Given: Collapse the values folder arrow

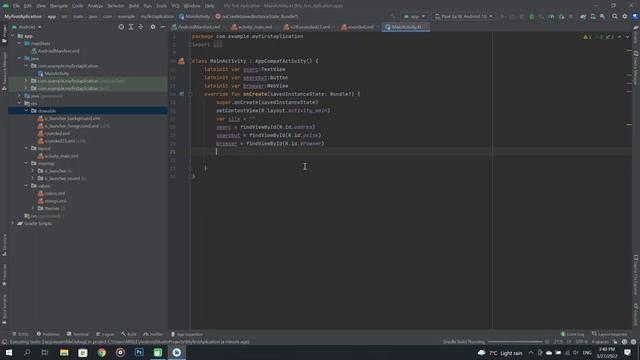Looking at the screenshot, I should 27,186.
